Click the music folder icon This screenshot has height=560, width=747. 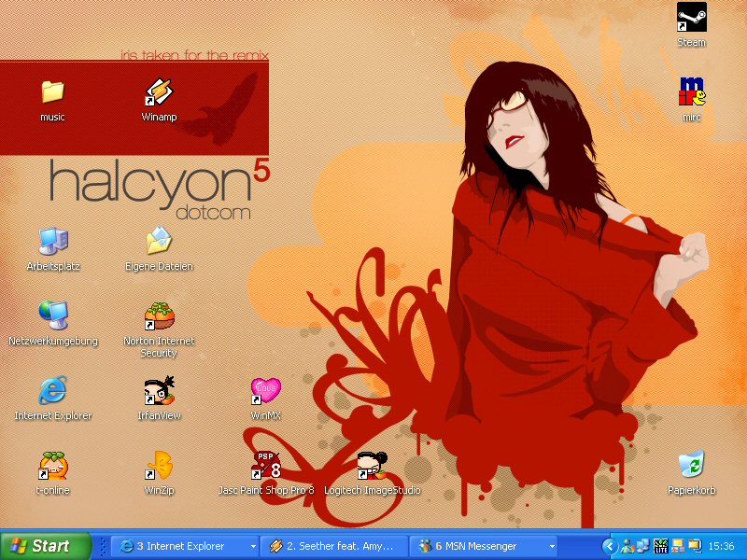click(52, 92)
